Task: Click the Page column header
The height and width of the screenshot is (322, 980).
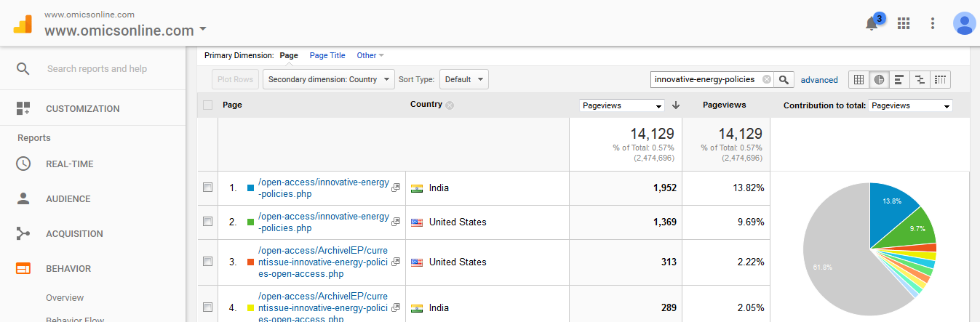Action: coord(232,105)
